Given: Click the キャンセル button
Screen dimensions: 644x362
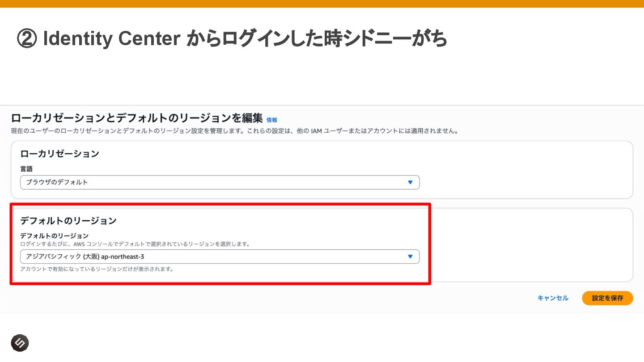Looking at the screenshot, I should (x=553, y=298).
